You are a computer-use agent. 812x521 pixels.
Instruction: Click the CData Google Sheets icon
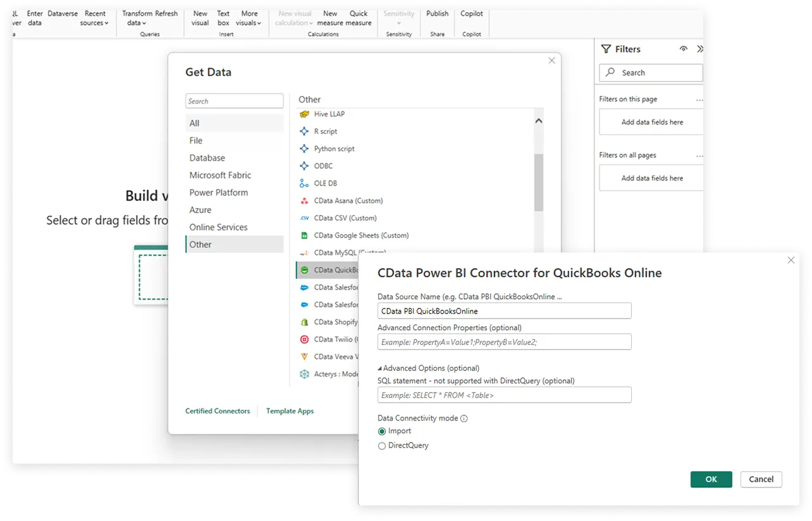304,235
